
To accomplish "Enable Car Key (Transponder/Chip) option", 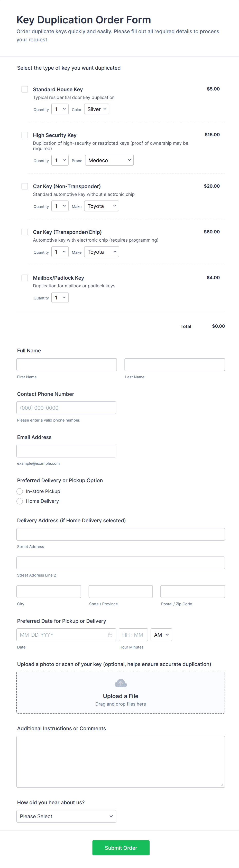I will [25, 232].
